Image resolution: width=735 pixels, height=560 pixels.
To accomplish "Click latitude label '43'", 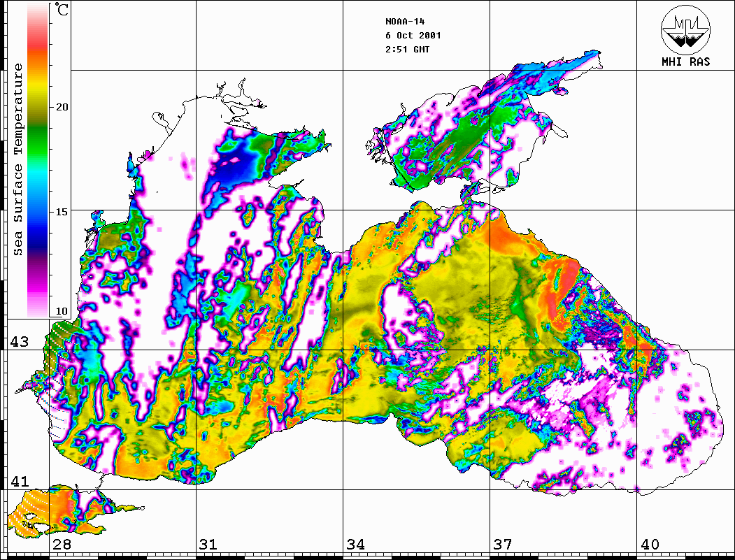I will (20, 342).
